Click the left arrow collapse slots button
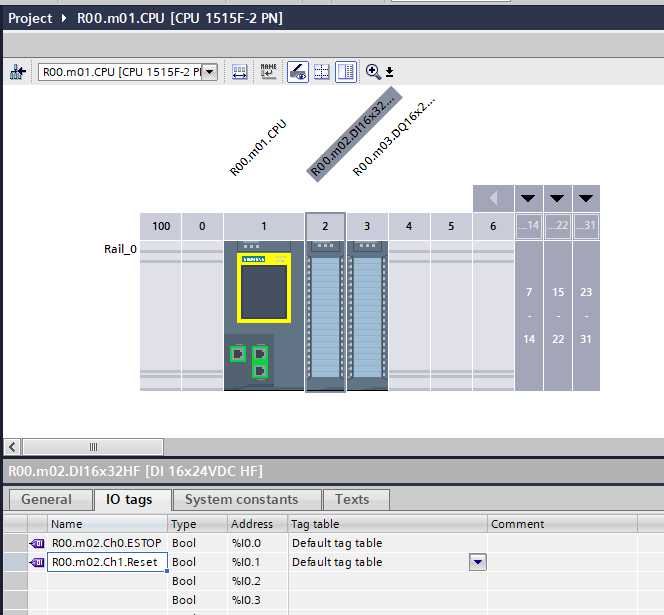This screenshot has width=664, height=615. [493, 198]
